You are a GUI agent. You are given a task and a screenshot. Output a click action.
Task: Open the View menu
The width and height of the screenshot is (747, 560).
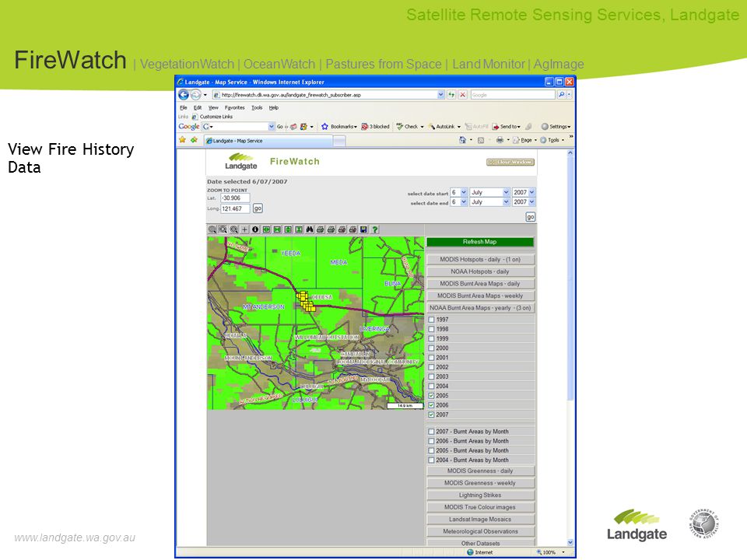pyautogui.click(x=213, y=107)
